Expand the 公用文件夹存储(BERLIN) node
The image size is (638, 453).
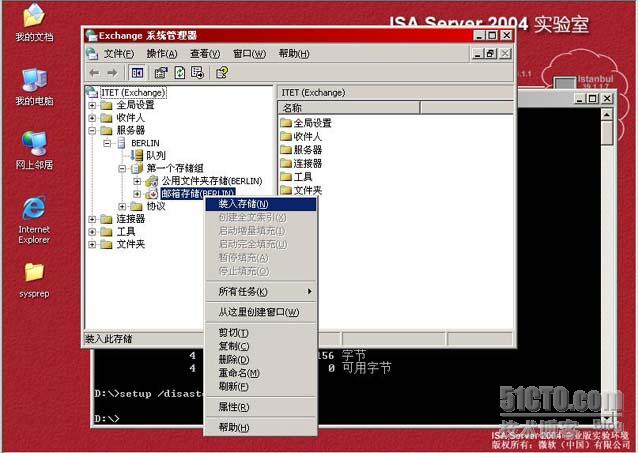(137, 181)
